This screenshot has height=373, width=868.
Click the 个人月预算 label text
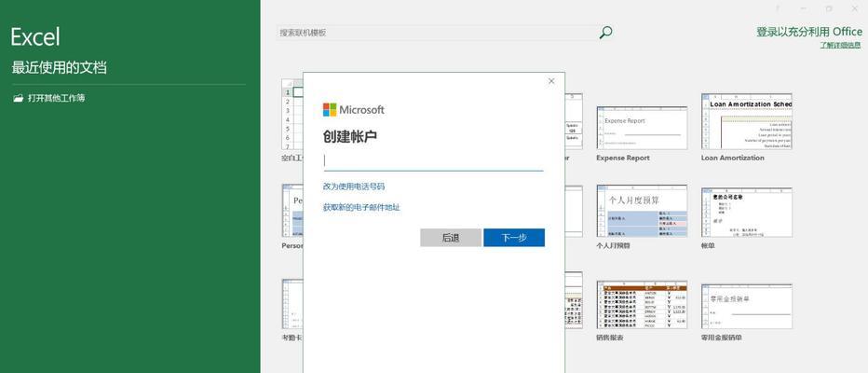pos(613,245)
